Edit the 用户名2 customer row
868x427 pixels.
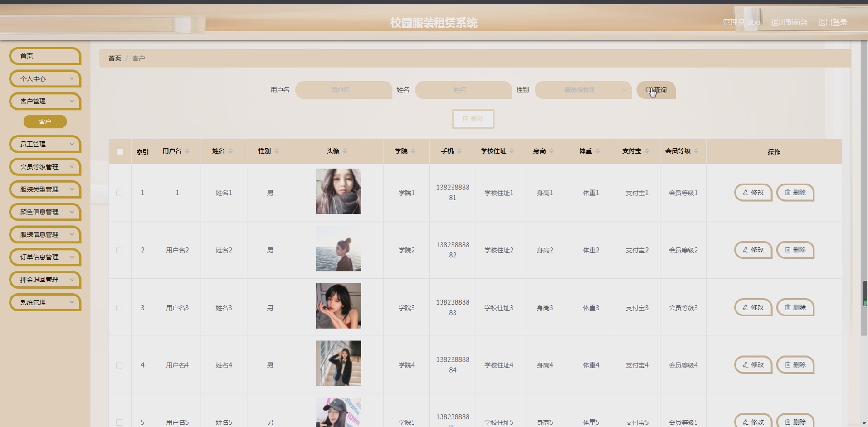[753, 250]
